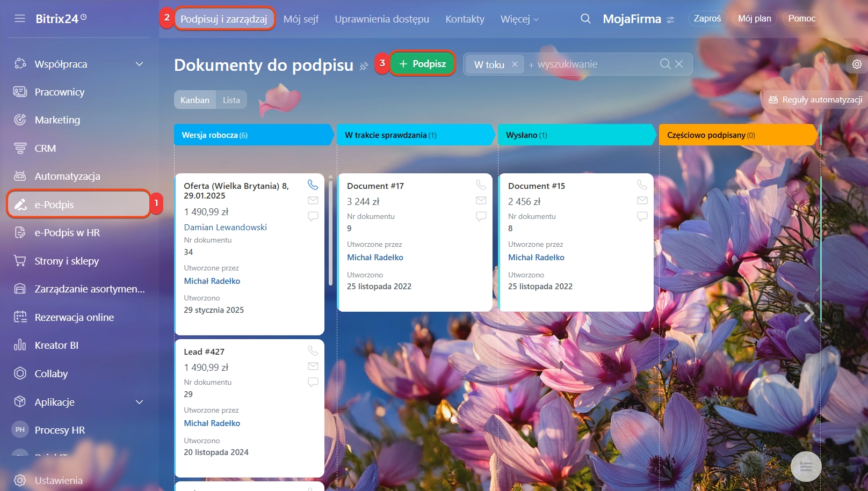The image size is (868, 491).
Task: Open the Mój sejf tab
Action: click(x=301, y=19)
